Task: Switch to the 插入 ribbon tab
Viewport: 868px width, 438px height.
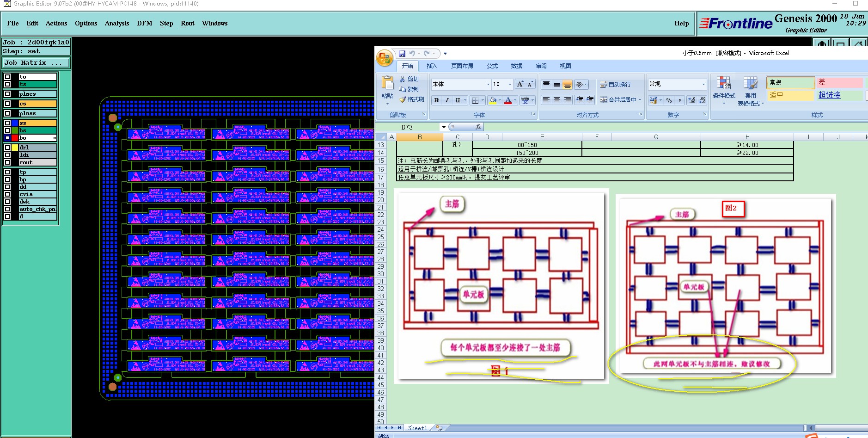Action: (x=432, y=66)
